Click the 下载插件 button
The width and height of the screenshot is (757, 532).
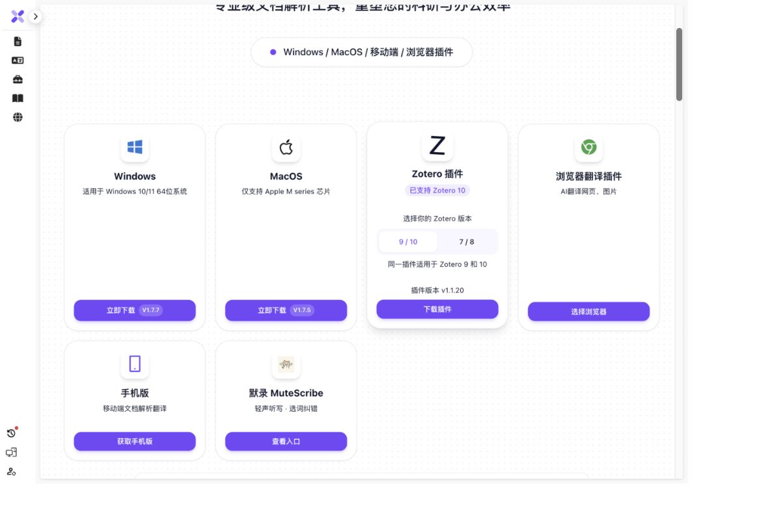437,309
